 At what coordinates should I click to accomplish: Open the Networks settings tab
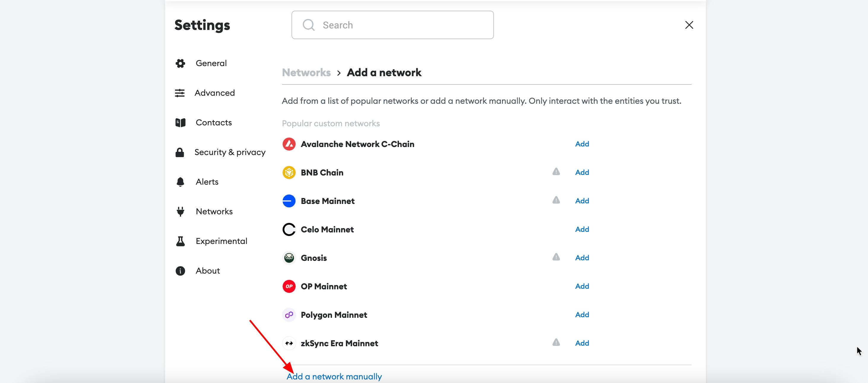click(214, 211)
